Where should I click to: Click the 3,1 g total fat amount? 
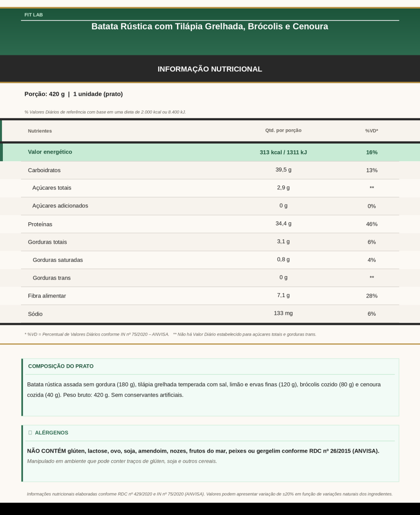pos(283,241)
